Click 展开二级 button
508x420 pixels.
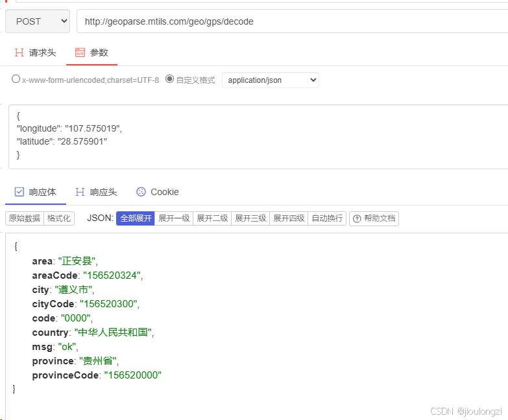coord(212,218)
